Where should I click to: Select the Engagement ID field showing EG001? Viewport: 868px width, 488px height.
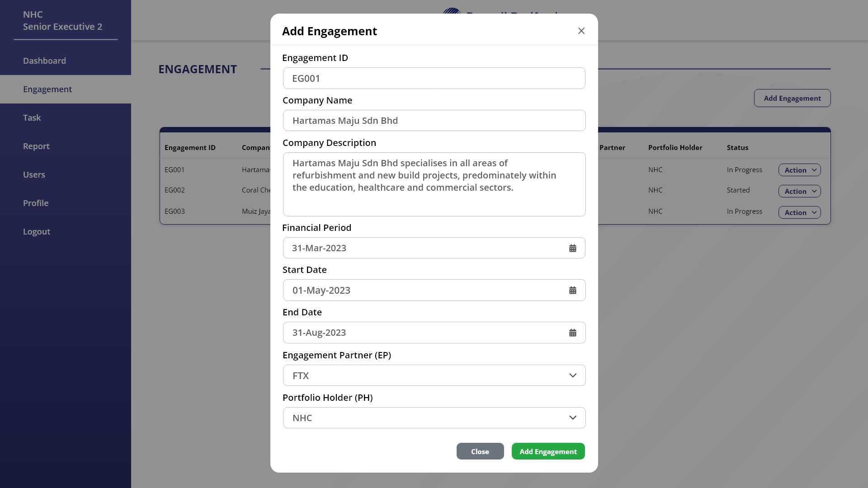point(434,78)
